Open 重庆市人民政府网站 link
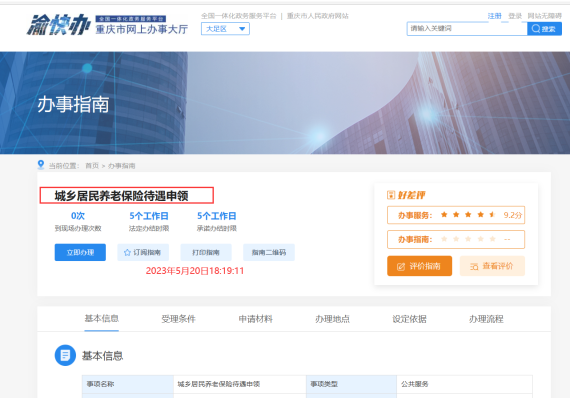571x399 pixels. point(318,16)
